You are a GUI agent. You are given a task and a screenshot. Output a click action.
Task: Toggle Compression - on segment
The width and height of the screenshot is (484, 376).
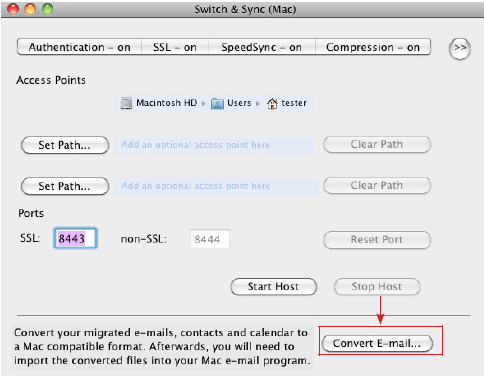point(373,47)
